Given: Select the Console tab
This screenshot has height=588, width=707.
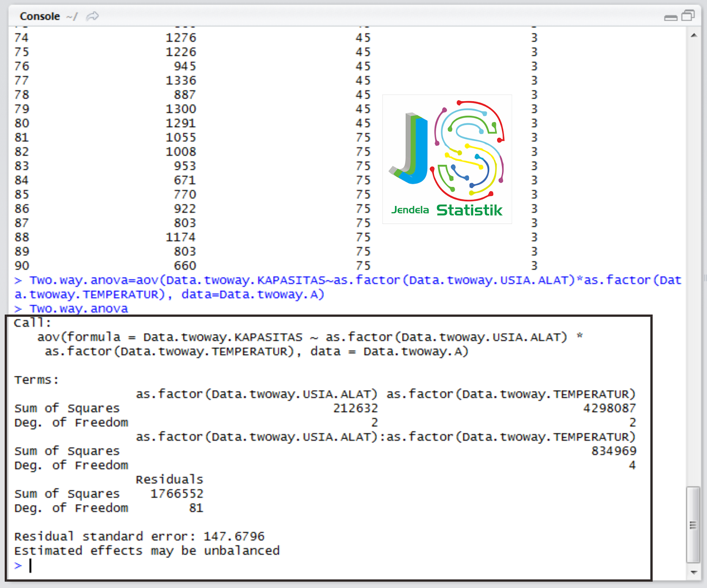Looking at the screenshot, I should coord(40,16).
